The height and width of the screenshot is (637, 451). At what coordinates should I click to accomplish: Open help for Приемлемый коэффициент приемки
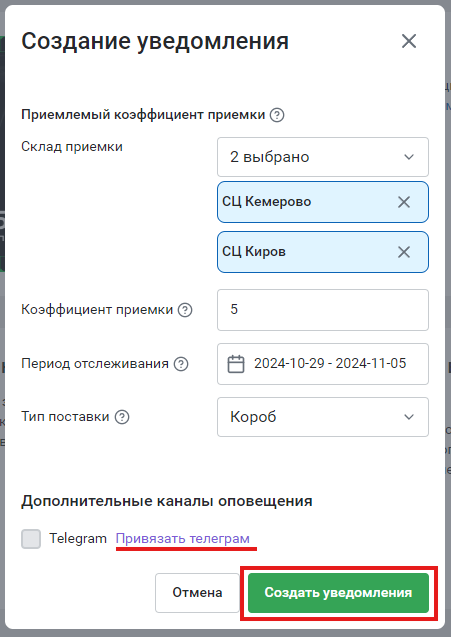pyautogui.click(x=277, y=115)
